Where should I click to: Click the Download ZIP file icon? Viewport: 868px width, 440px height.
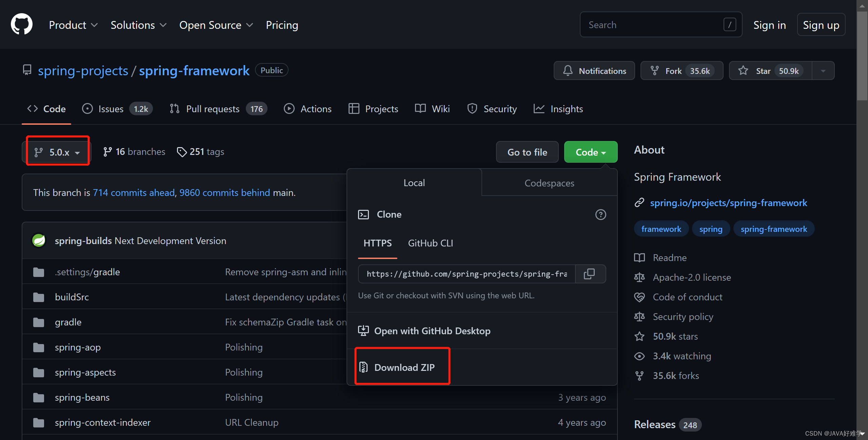(363, 367)
